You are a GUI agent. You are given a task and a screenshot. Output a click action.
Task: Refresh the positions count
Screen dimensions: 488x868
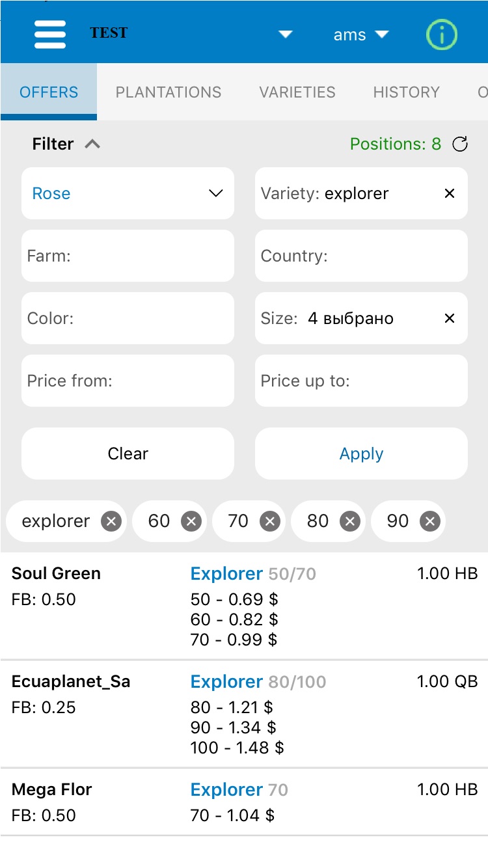pyautogui.click(x=460, y=144)
